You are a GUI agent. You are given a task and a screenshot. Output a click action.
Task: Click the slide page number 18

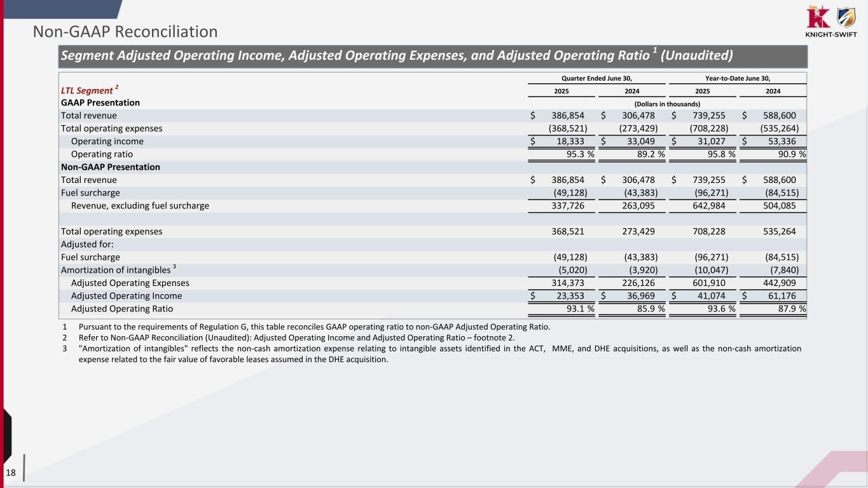11,472
